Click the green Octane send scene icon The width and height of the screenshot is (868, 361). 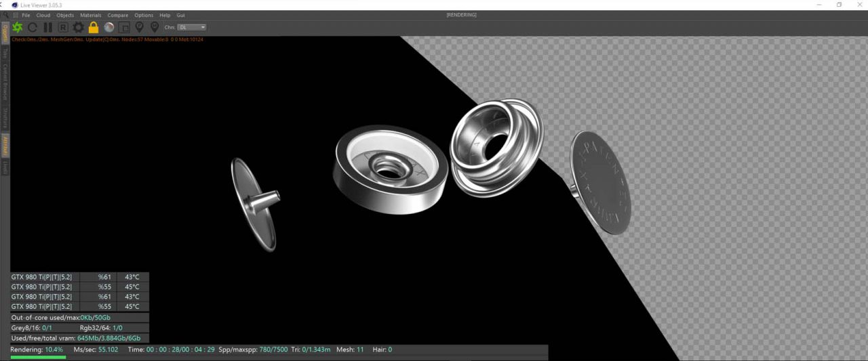tap(18, 28)
